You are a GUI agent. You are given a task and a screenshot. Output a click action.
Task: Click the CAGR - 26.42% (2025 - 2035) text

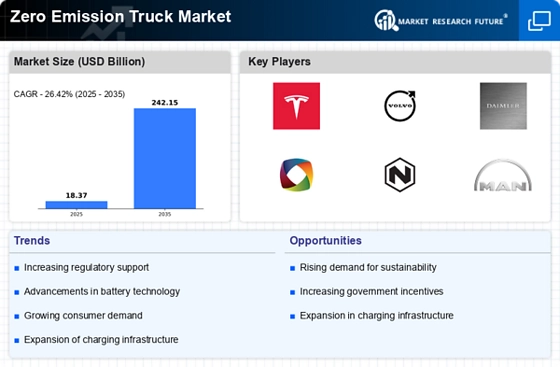(x=69, y=94)
